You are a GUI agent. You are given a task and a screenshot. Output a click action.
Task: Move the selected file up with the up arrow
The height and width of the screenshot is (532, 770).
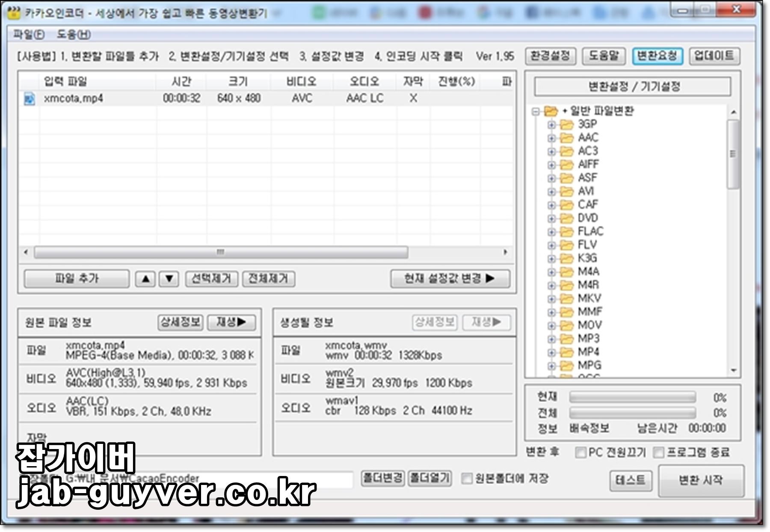(145, 279)
